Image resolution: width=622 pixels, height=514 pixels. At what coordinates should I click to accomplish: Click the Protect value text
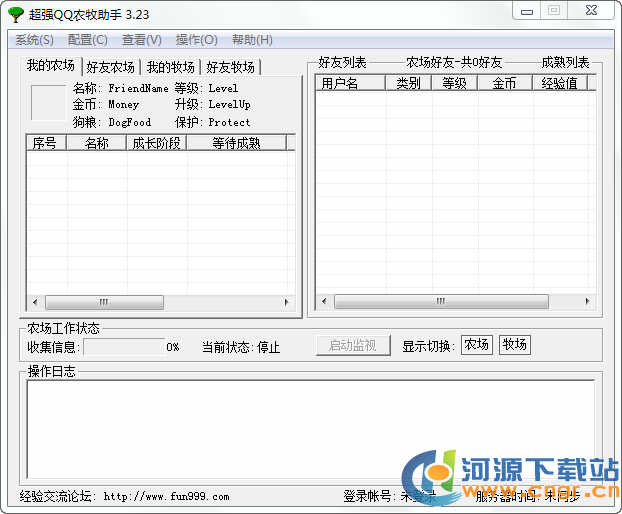[230, 122]
